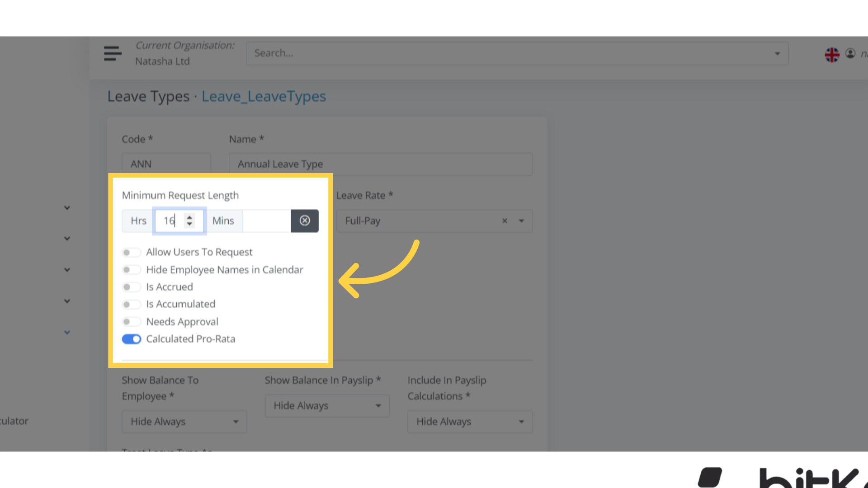This screenshot has height=488, width=868.
Task: Open the hamburger navigation menu
Action: [x=112, y=53]
